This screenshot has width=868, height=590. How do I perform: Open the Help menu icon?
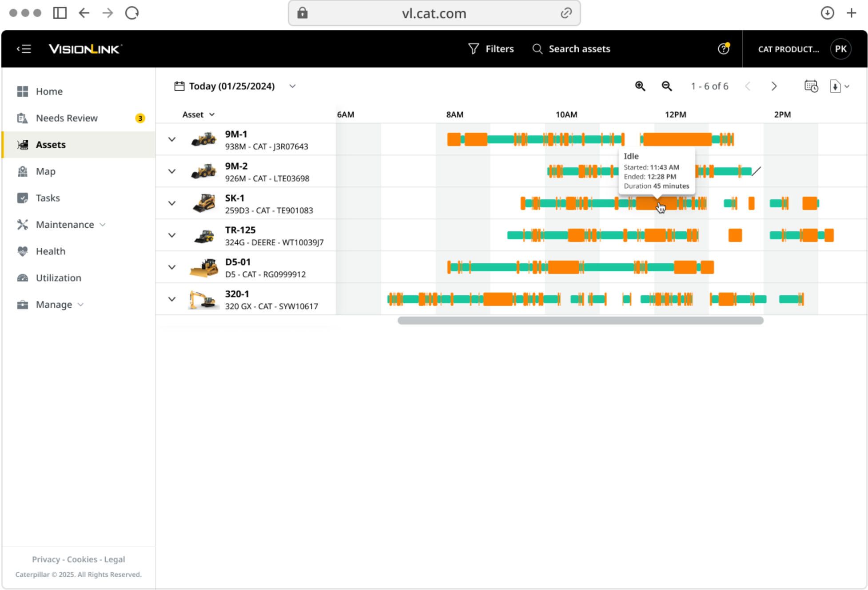724,49
